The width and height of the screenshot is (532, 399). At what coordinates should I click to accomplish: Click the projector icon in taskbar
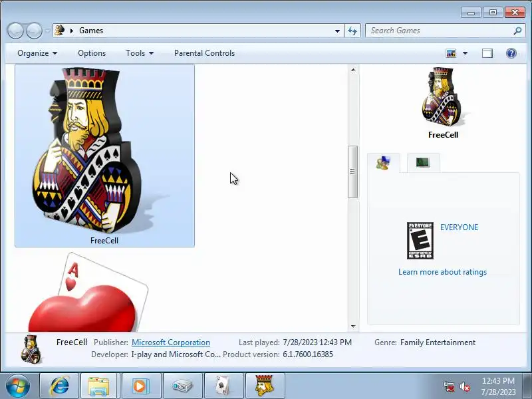click(x=182, y=386)
